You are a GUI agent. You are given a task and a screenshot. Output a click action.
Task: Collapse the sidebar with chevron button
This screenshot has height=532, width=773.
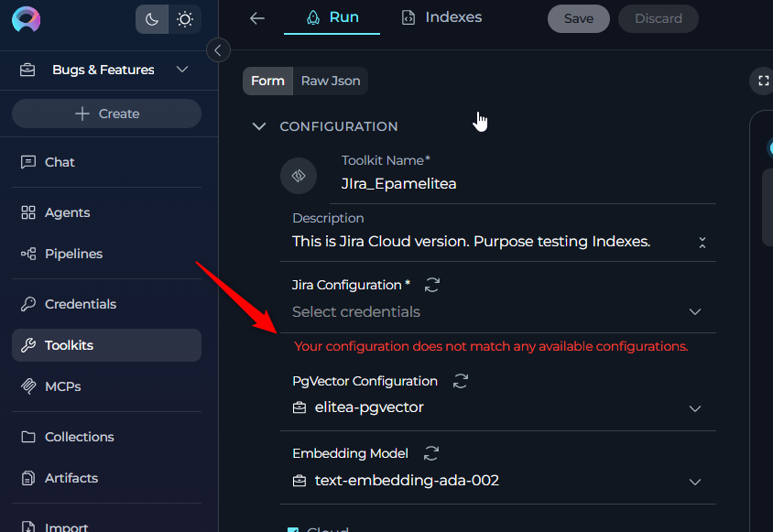click(x=218, y=50)
